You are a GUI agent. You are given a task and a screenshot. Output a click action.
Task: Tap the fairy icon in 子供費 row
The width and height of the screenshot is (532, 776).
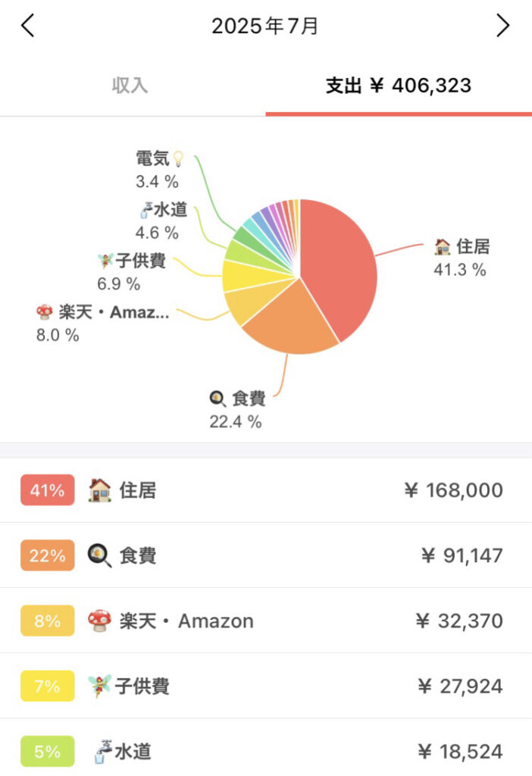[99, 686]
